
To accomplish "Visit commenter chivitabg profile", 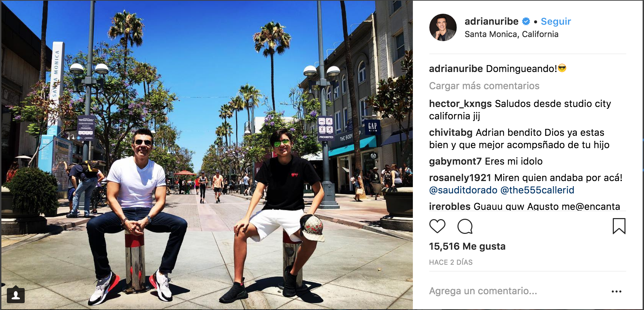I will 451,132.
